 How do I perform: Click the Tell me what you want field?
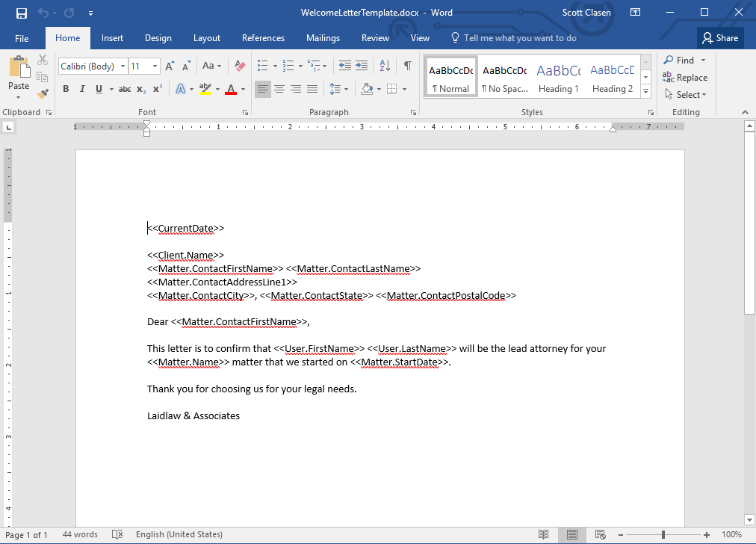[520, 38]
